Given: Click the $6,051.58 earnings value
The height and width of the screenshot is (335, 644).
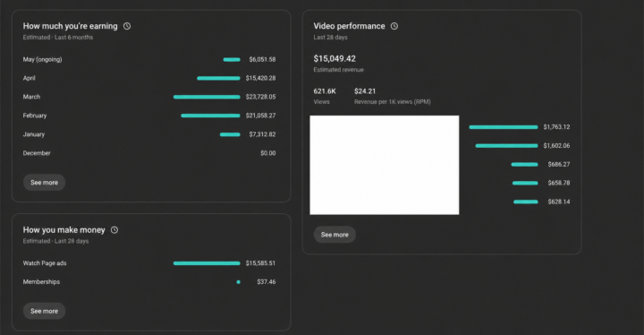Looking at the screenshot, I should (262, 59).
